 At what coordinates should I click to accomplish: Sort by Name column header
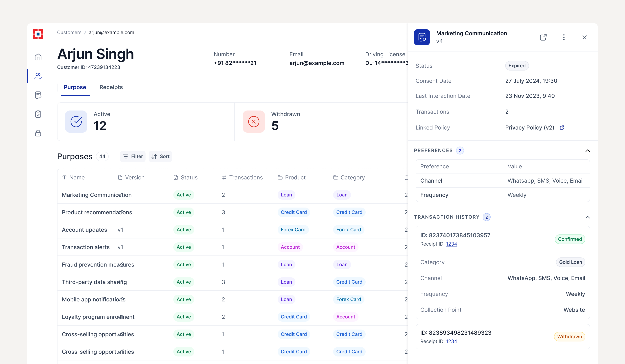(74, 177)
